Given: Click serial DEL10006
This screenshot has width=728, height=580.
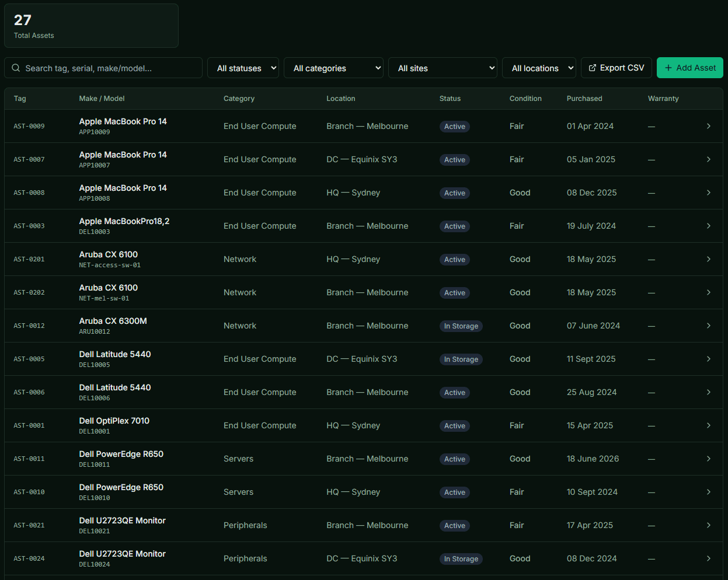Looking at the screenshot, I should point(95,398).
